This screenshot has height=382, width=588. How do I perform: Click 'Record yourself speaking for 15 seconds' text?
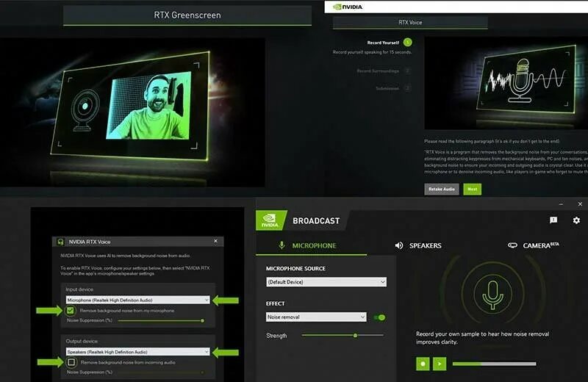coord(372,52)
